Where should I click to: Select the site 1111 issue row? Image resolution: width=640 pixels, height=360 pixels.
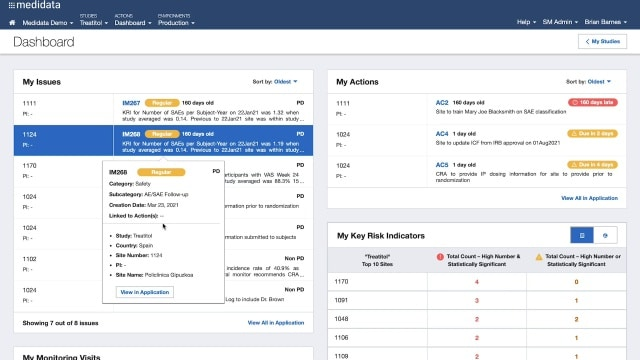(163, 109)
